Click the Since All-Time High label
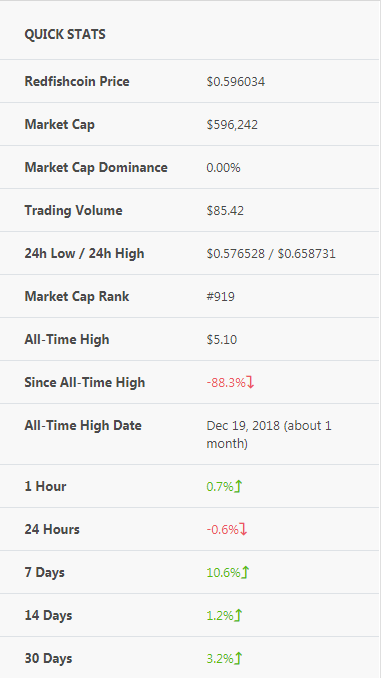Image resolution: width=382 pixels, height=678 pixels. tap(85, 383)
